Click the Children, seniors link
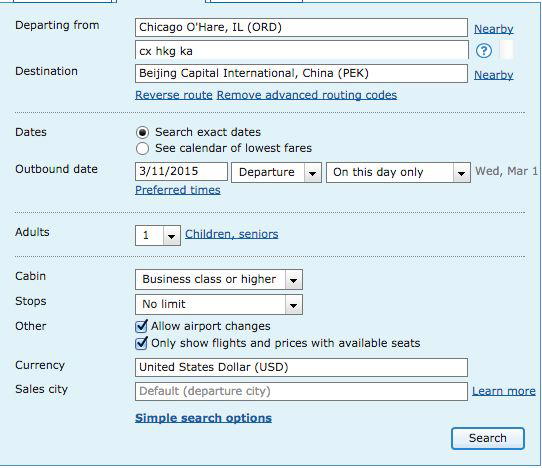The width and height of the screenshot is (542, 468). 232,234
